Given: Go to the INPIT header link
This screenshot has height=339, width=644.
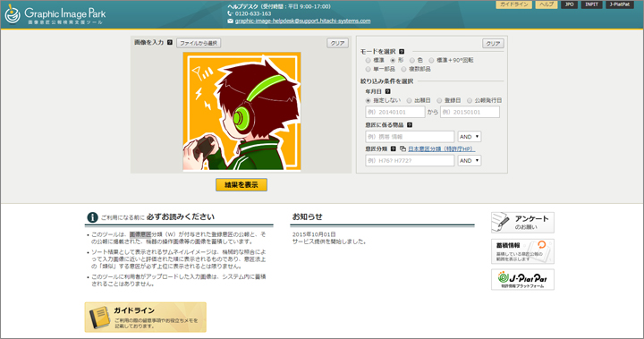Looking at the screenshot, I should 591,4.
